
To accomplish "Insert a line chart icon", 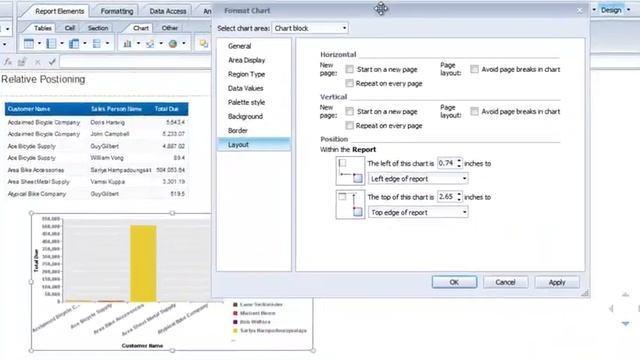I will tap(150, 43).
